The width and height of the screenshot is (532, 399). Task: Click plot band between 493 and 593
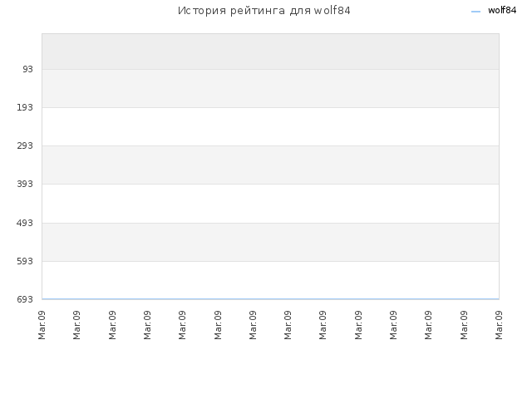(x=270, y=242)
